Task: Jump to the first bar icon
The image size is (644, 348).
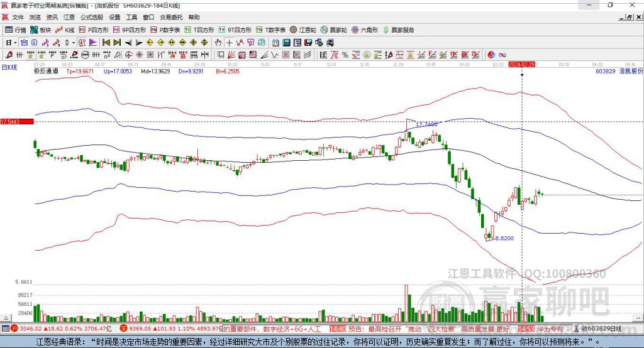Action: 106,43
